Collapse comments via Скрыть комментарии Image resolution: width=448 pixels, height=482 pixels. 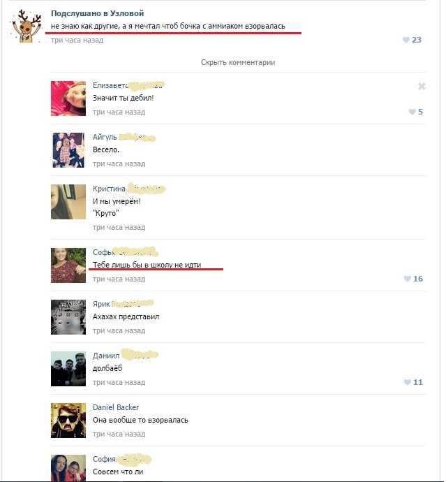(238, 62)
